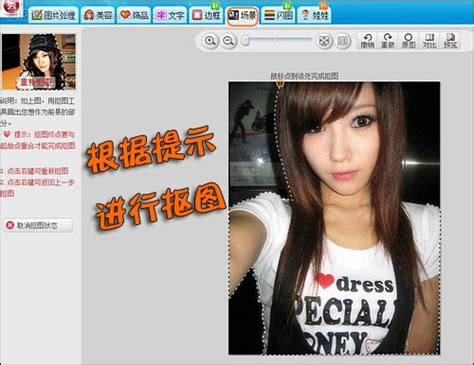
Task: Click the actual size round icon
Action: 342,41
